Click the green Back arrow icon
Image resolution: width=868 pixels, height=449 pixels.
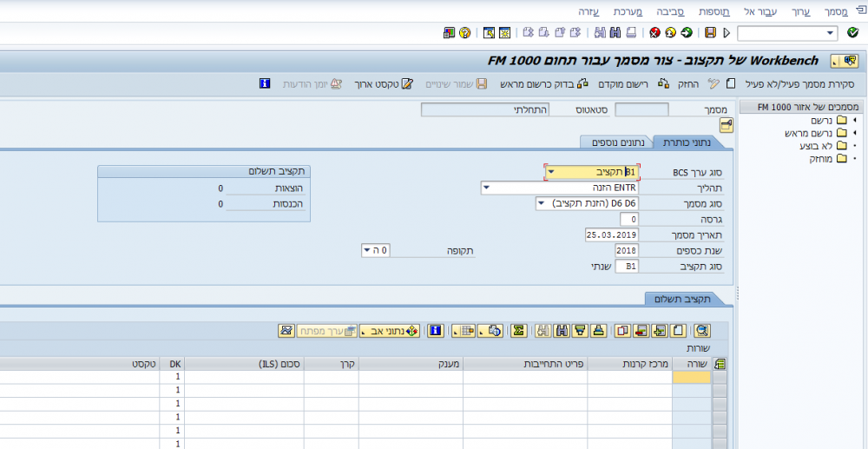687,33
